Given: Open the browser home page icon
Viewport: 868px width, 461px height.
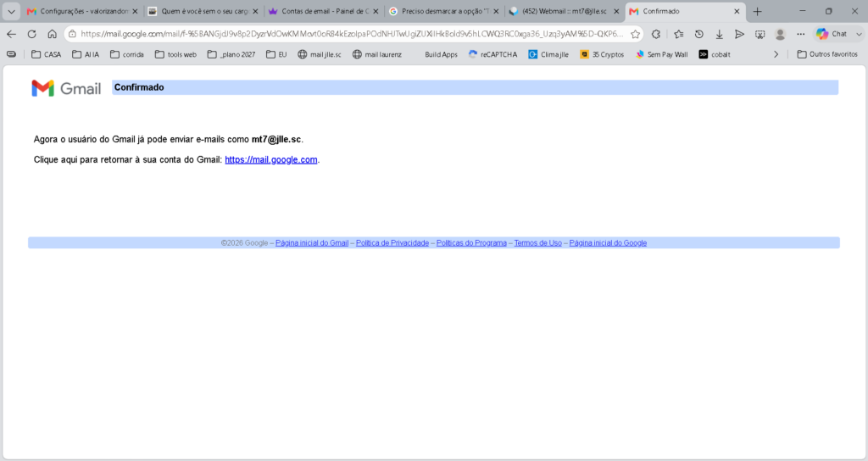Looking at the screenshot, I should click(x=52, y=34).
